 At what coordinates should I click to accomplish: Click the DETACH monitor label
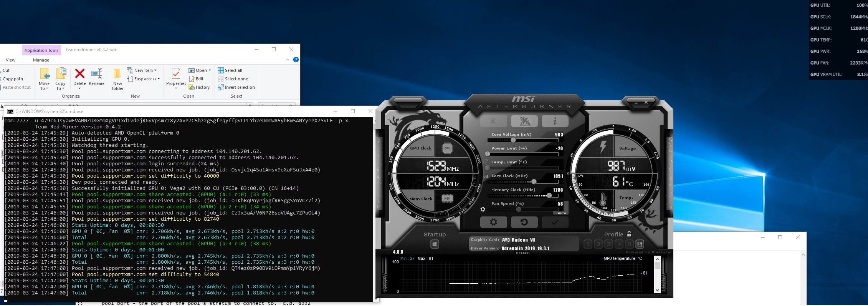coord(522,253)
